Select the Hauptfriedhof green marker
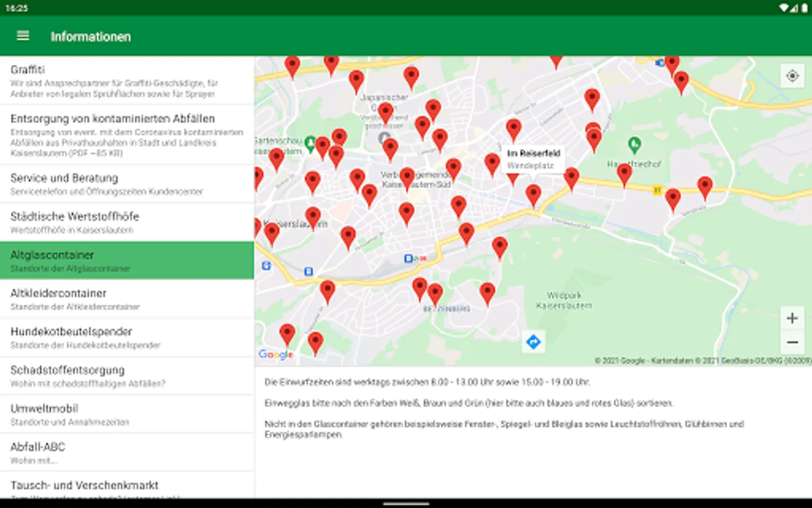This screenshot has width=812, height=508. click(x=634, y=144)
